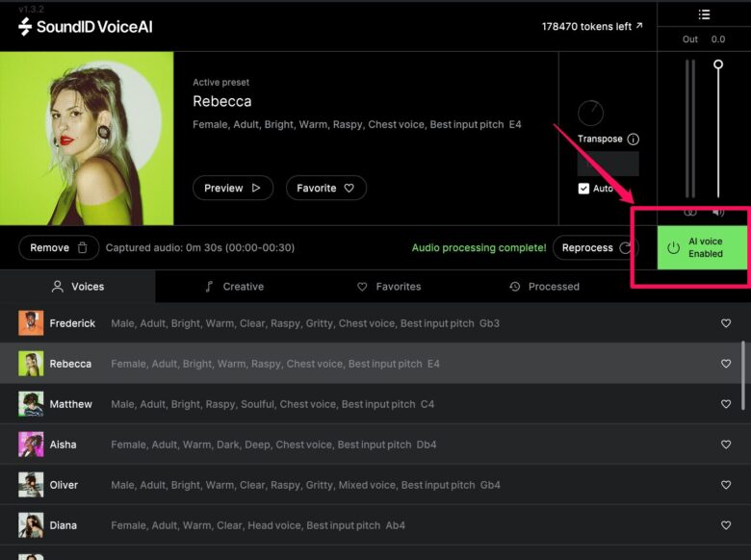Click the speaker icon below output slider
The width and height of the screenshot is (751, 560).
point(718,212)
